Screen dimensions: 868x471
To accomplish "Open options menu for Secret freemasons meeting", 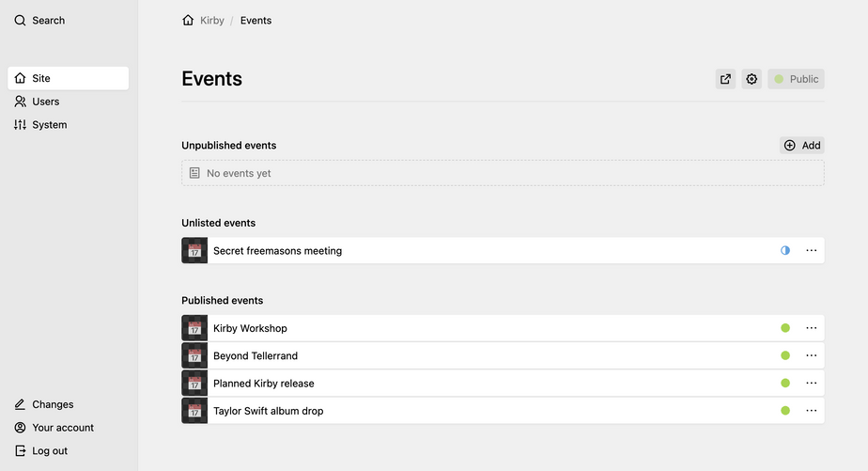I will (812, 251).
